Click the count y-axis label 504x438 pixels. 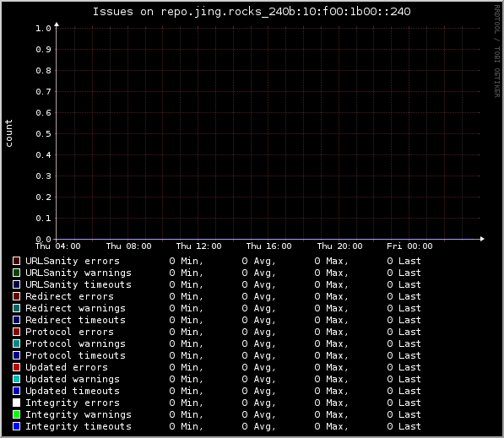pos(8,133)
